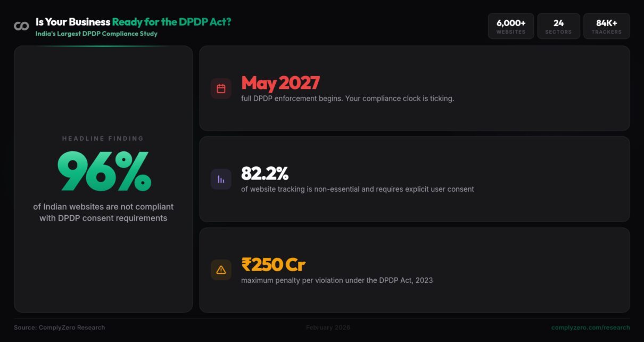The image size is (644, 342).
Task: Click the February 2026 date footer
Action: [328, 328]
